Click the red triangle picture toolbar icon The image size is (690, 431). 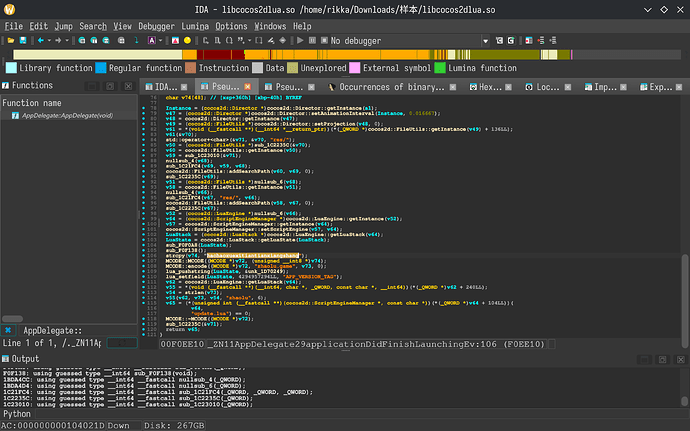(x=175, y=41)
